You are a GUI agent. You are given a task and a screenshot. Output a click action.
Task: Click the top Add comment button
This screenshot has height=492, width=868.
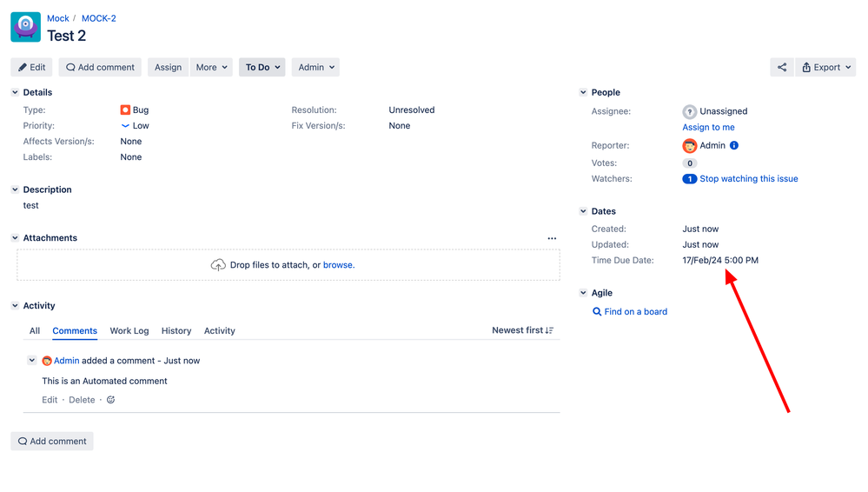(x=100, y=67)
